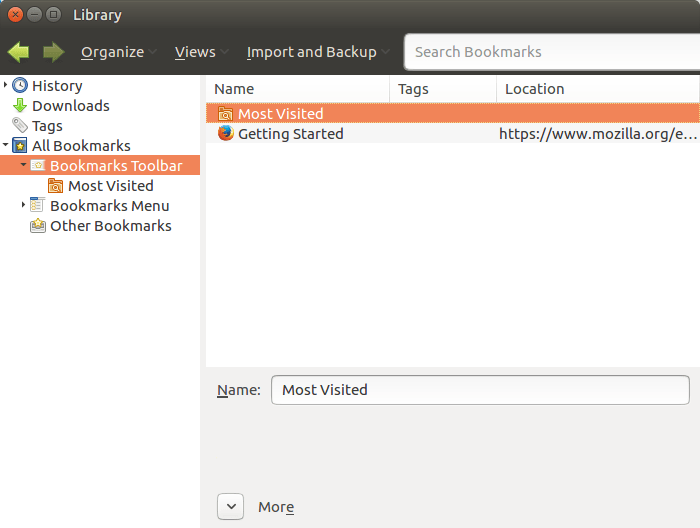Select Bookmarks Toolbar in the sidebar
700x528 pixels.
(117, 166)
